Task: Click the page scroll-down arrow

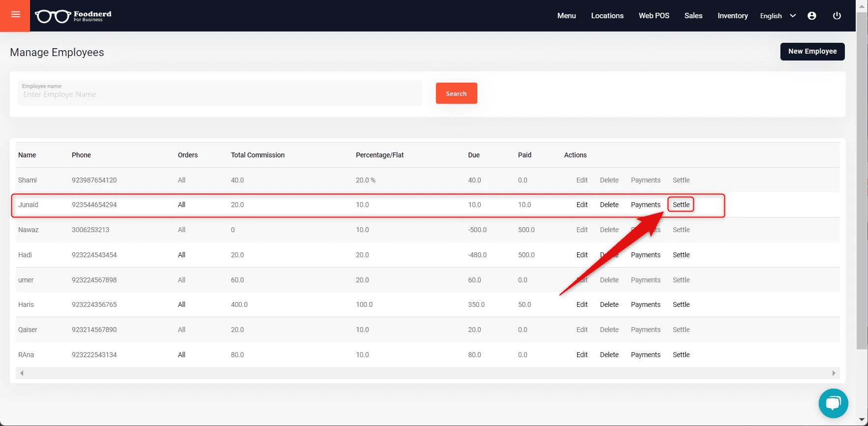Action: pyautogui.click(x=862, y=420)
